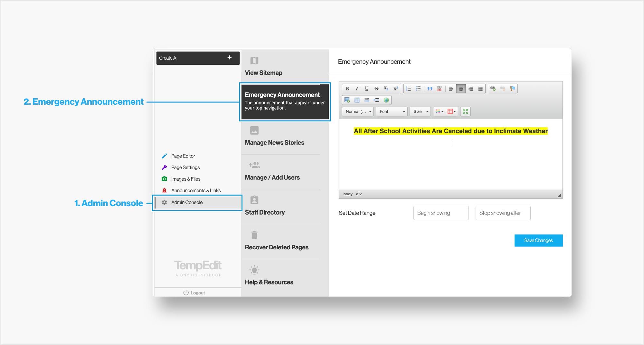Click the Stop showing after date field
This screenshot has height=345, width=644.
tap(503, 213)
